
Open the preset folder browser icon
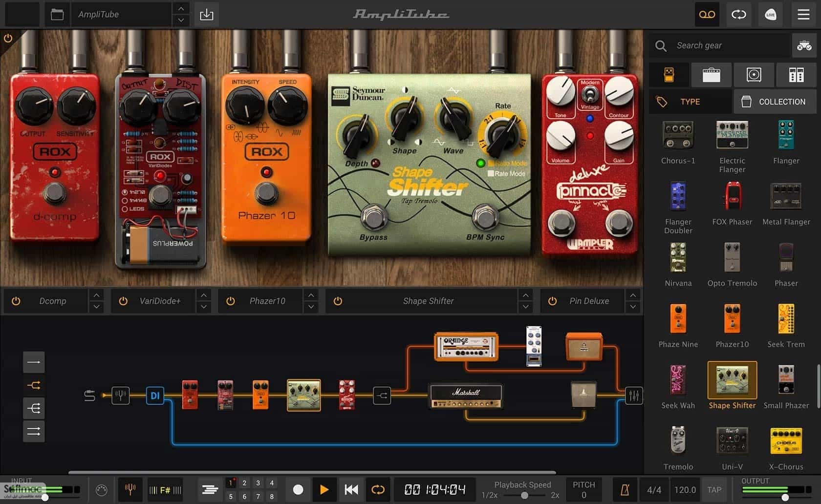[57, 14]
